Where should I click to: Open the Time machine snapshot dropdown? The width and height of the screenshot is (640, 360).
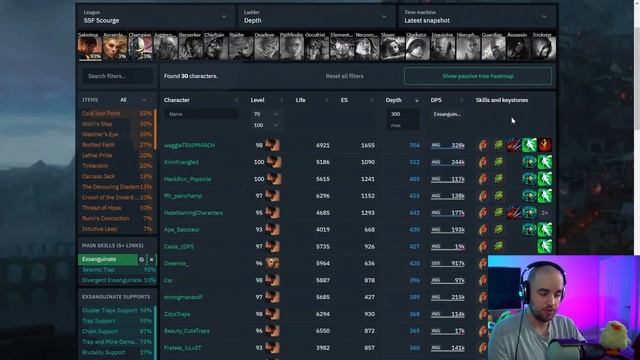tap(476, 17)
